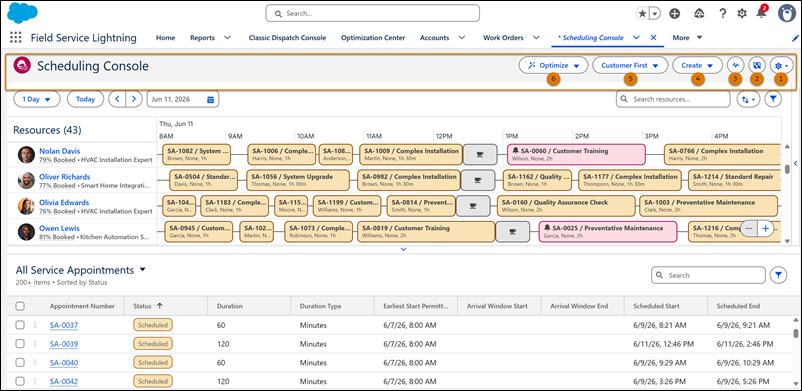Zoom in the Gantt with plus button

(x=766, y=229)
